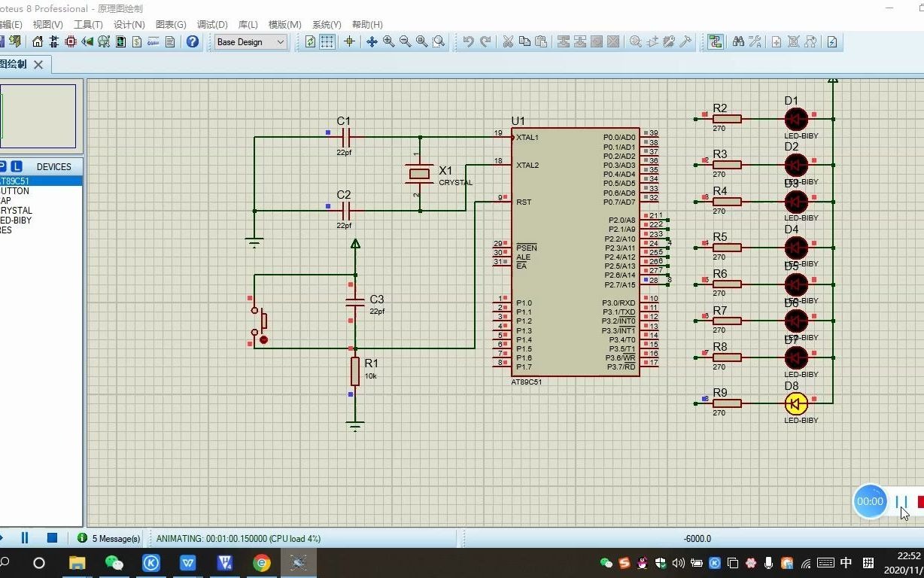Click the Home page icon in toolbar
Image resolution: width=924 pixels, height=578 pixels.
click(38, 42)
